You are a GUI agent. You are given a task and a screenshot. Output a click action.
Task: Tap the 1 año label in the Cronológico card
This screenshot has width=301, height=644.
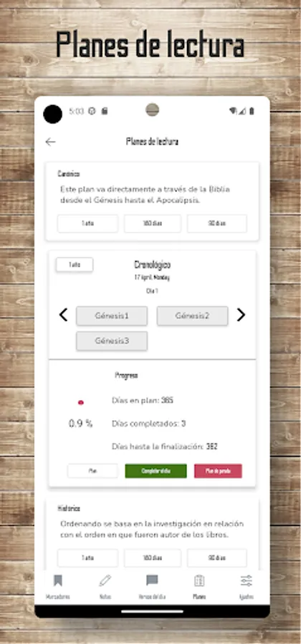pyautogui.click(x=75, y=265)
